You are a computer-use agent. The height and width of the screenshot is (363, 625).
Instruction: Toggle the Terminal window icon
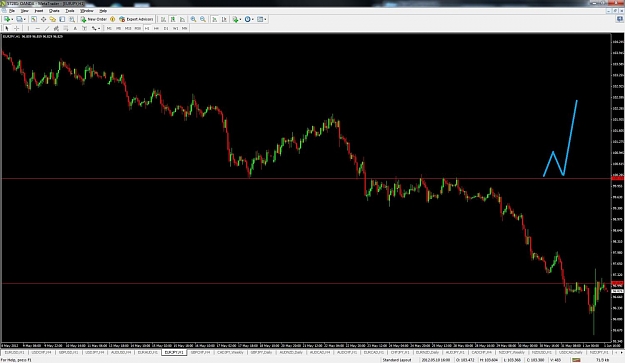tap(62, 19)
